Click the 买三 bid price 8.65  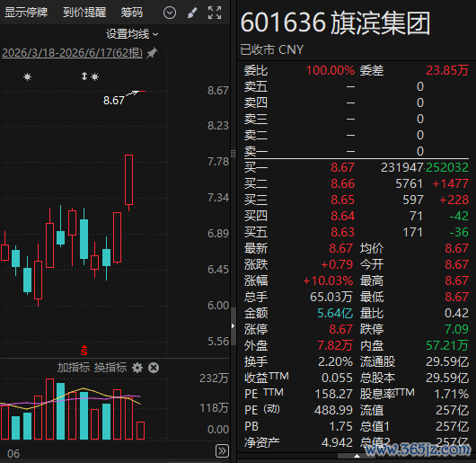(342, 200)
